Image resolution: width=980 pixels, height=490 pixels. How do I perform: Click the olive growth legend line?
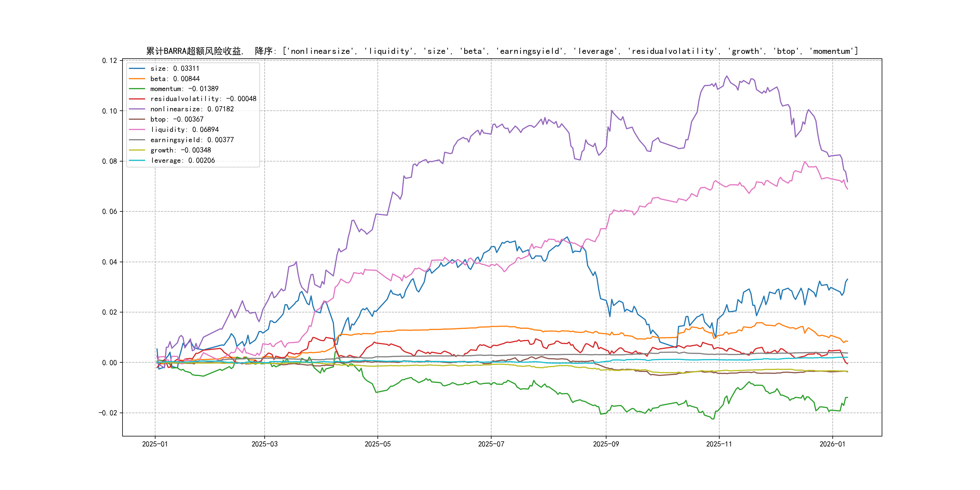coord(137,150)
